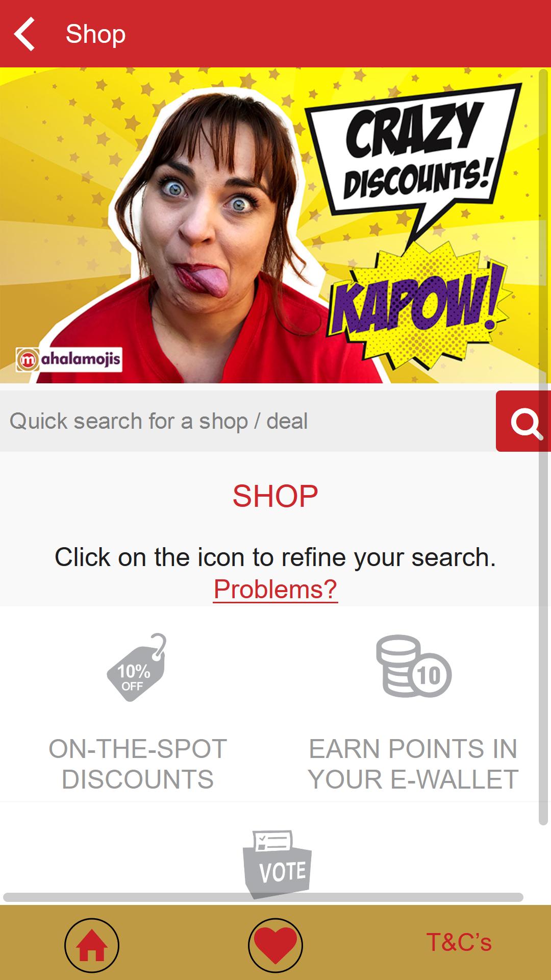Click the vertical scrollbar on the right
The width and height of the screenshot is (551, 980).
tap(543, 447)
